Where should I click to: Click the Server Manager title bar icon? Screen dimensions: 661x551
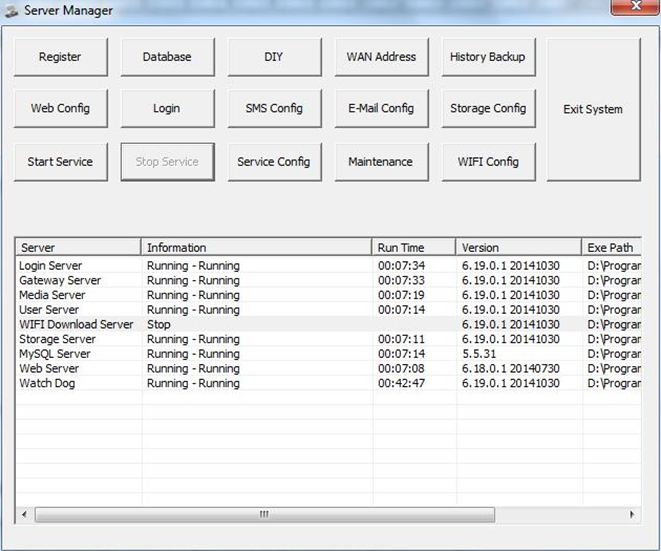[11, 11]
